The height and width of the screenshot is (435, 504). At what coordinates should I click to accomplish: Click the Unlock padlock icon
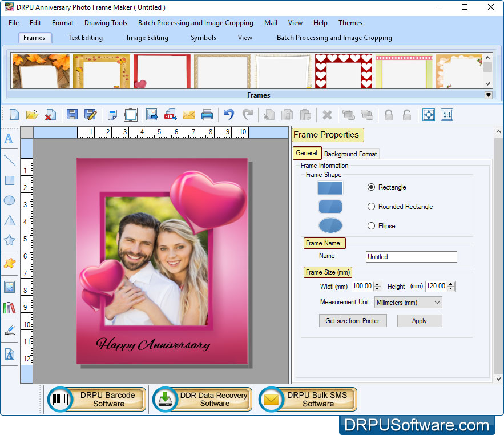point(407,115)
